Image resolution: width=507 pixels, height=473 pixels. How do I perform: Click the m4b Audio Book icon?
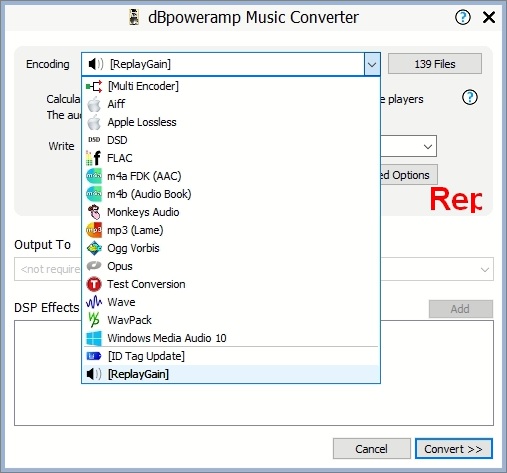coord(94,194)
